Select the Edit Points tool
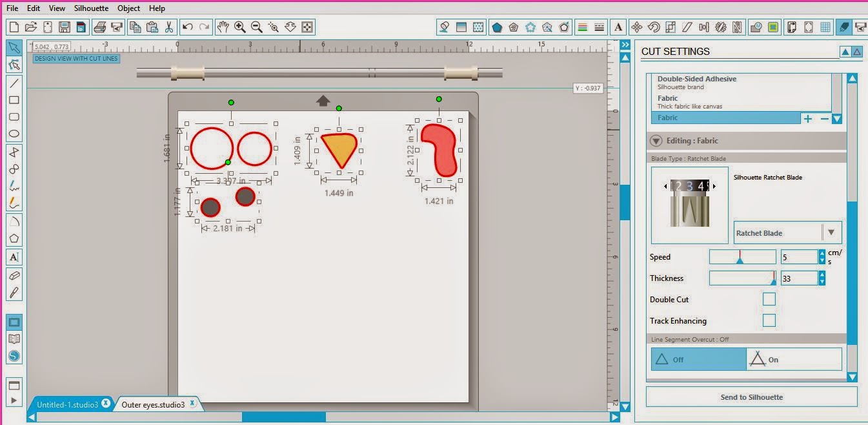 pyautogui.click(x=14, y=65)
